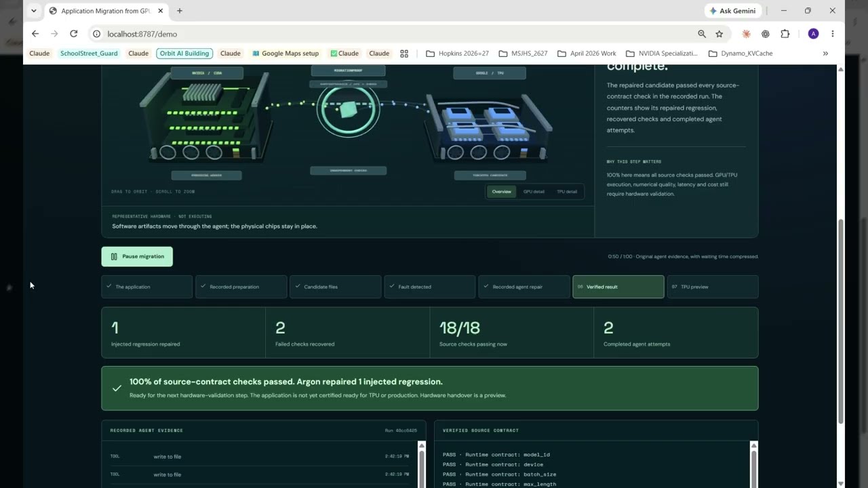Image resolution: width=868 pixels, height=488 pixels.
Task: Click the Runtime contract: device PASS line
Action: coord(493,464)
